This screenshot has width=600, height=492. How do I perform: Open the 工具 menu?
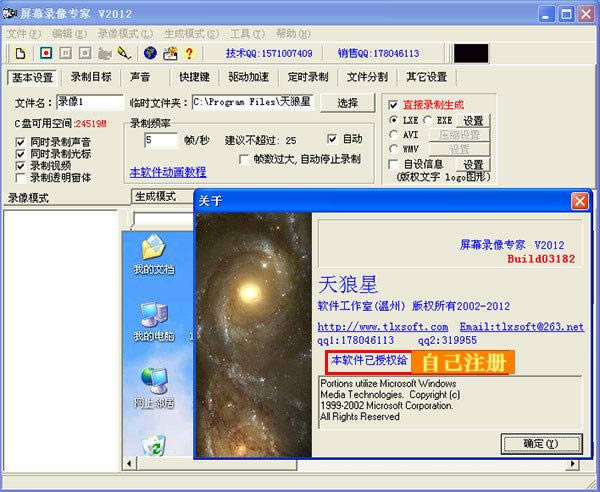click(x=247, y=34)
